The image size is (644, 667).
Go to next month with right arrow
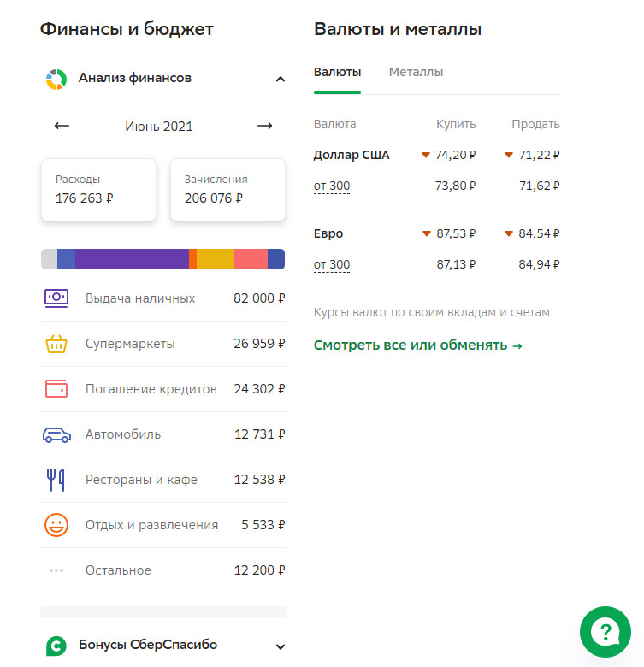(265, 126)
